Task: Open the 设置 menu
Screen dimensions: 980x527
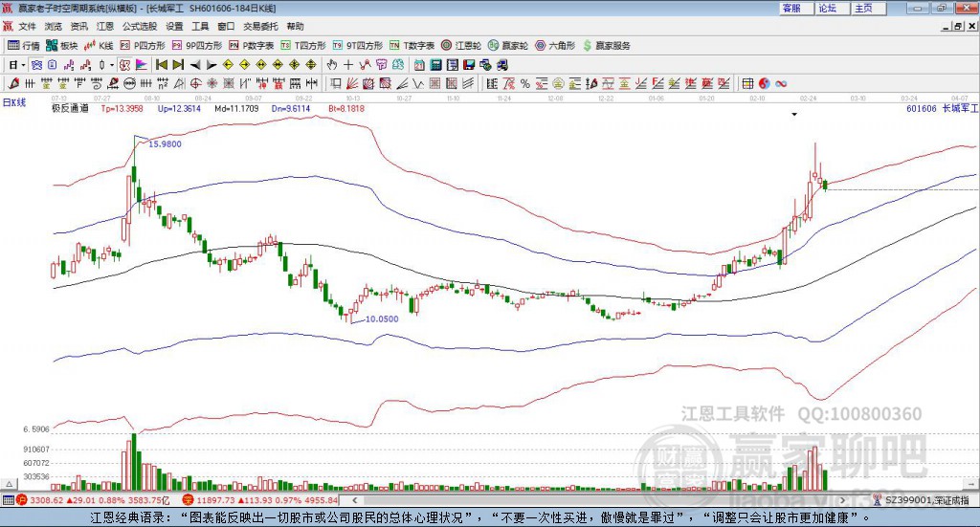Action: tap(174, 26)
